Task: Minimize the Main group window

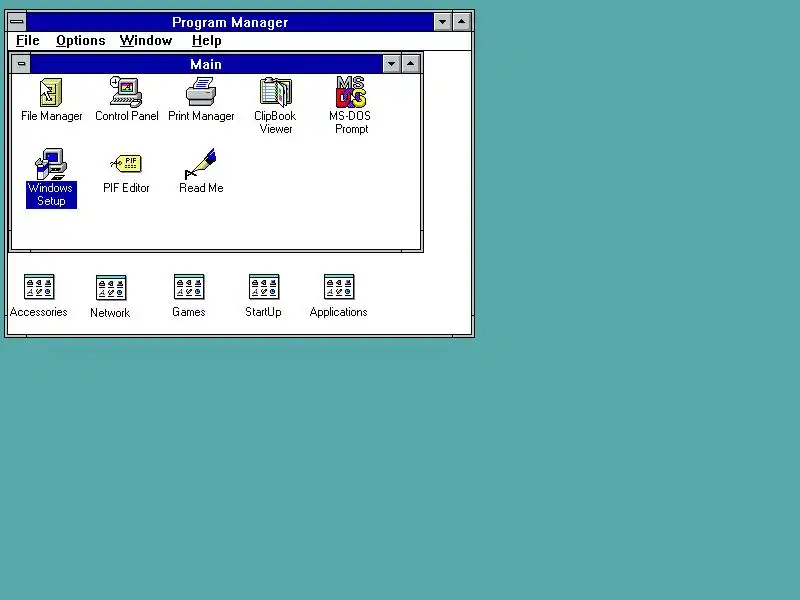Action: click(x=391, y=64)
